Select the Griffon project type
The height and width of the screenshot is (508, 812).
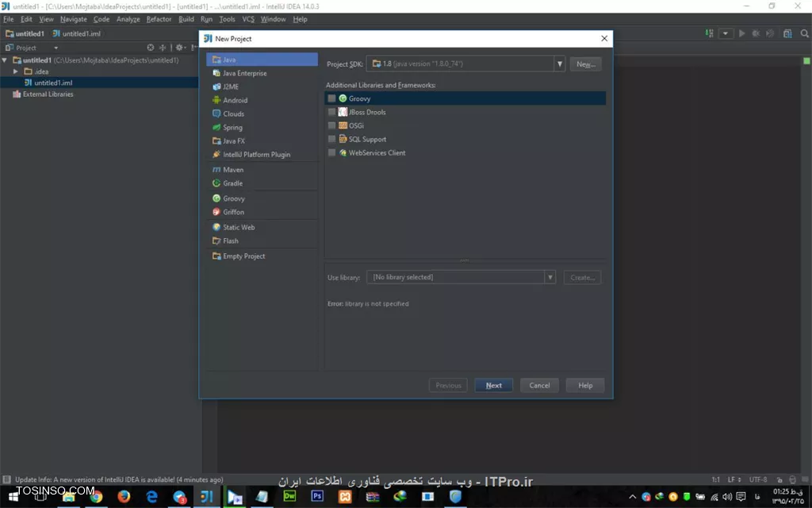coord(262,211)
